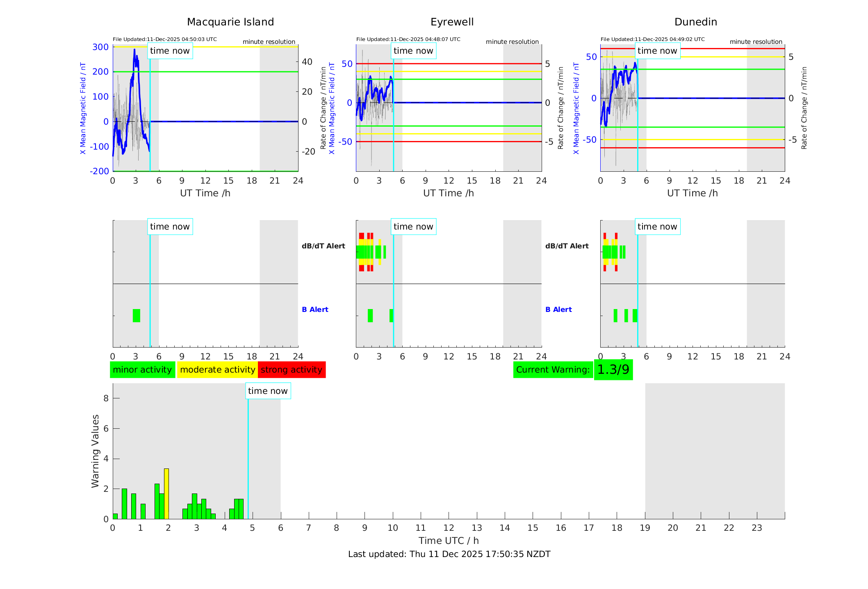Click the 'Warning Values' y-axis label

(96, 451)
